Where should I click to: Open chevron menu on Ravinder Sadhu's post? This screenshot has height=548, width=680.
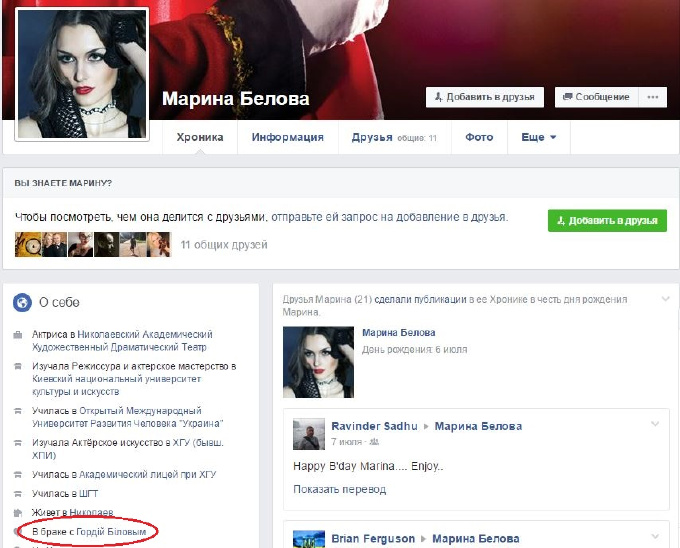tap(655, 424)
